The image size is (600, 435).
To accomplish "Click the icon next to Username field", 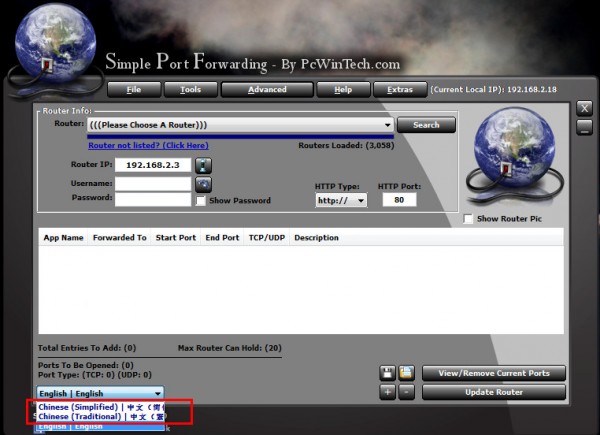I will 203,184.
